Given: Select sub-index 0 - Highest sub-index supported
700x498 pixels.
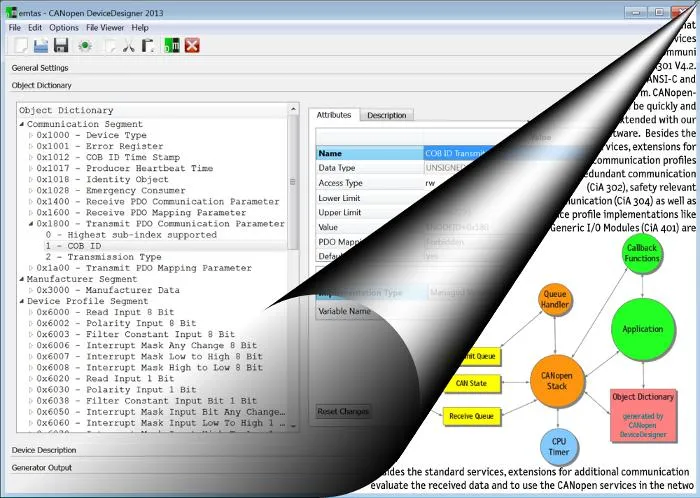Looking at the screenshot, I should coord(131,235).
